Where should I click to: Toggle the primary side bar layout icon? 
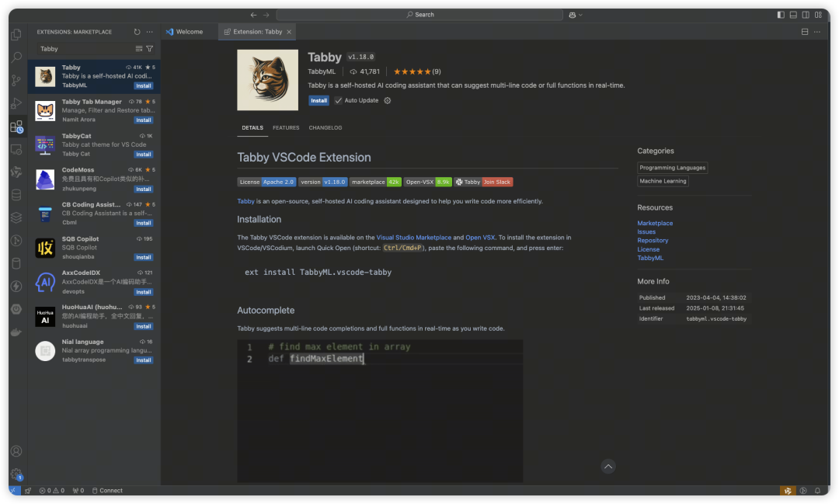pyautogui.click(x=781, y=15)
